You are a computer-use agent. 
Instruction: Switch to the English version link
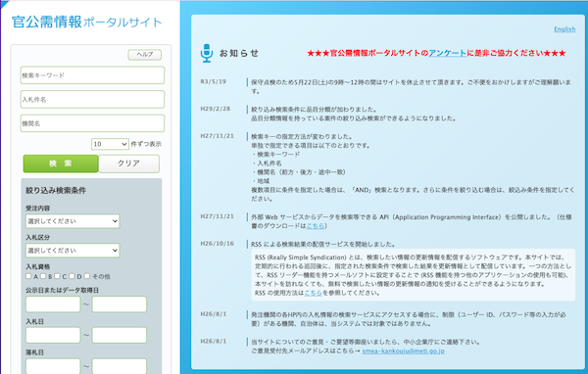click(x=564, y=29)
